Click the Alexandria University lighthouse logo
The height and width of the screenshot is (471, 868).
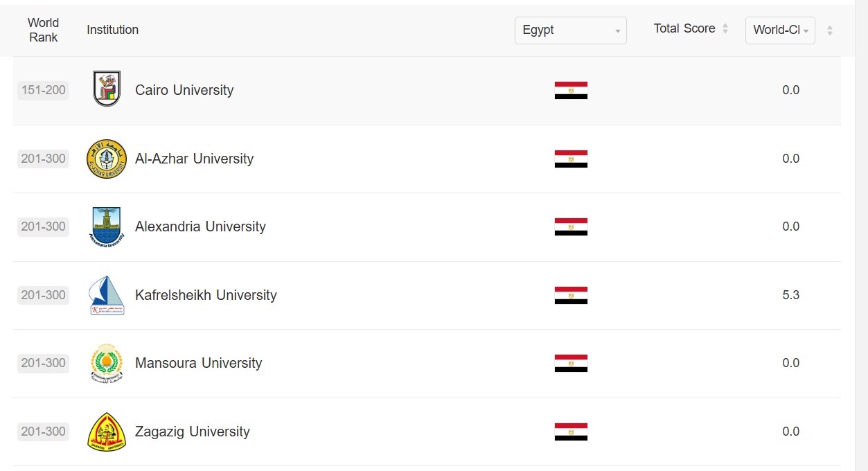pyautogui.click(x=107, y=226)
